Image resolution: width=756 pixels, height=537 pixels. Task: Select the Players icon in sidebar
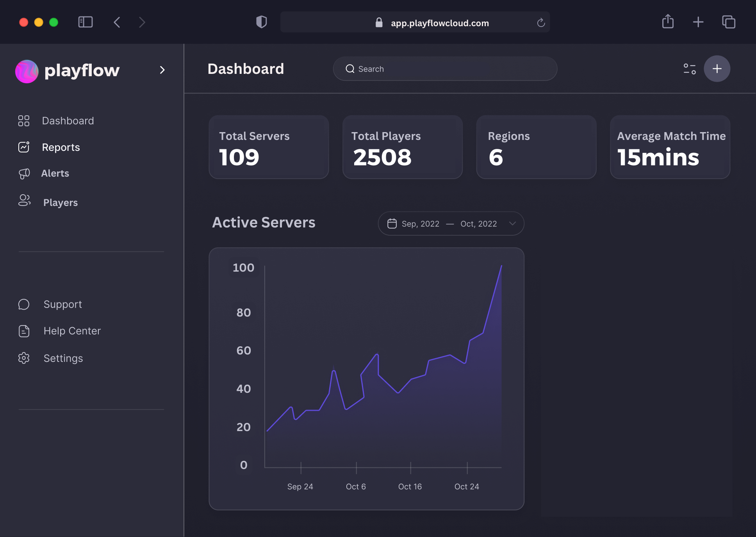tap(24, 201)
